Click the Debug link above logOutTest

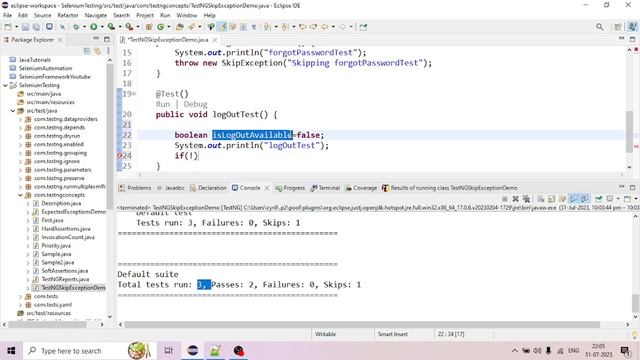(x=196, y=104)
